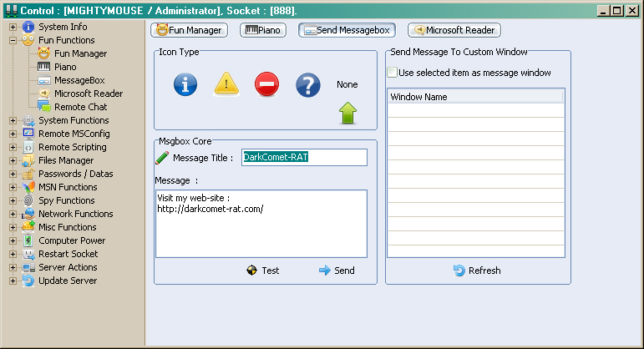Click the Test button

point(263,271)
